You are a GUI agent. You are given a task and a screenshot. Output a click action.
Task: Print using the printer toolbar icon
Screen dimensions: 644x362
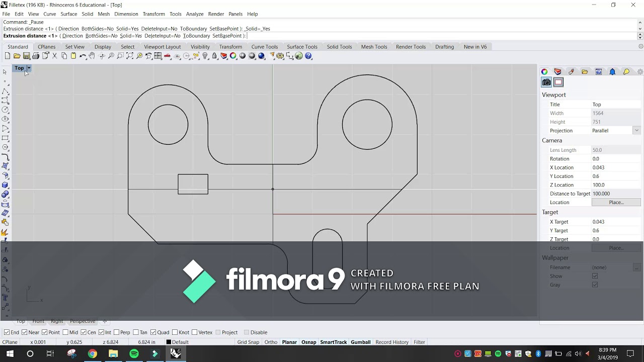36,56
